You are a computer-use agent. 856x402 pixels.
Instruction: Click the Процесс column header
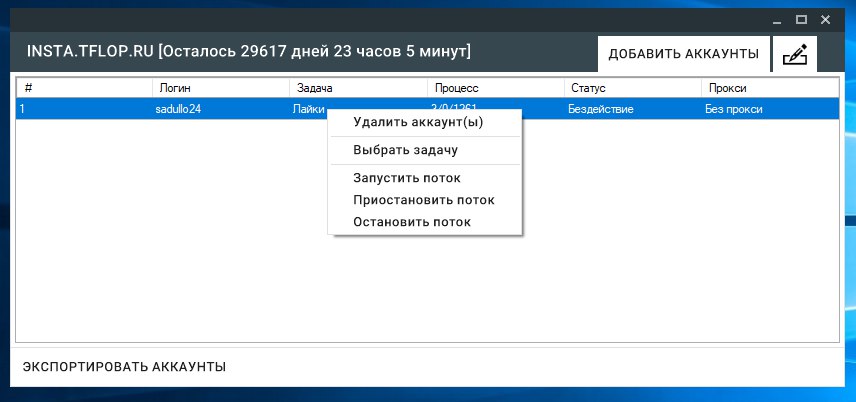[x=496, y=88]
